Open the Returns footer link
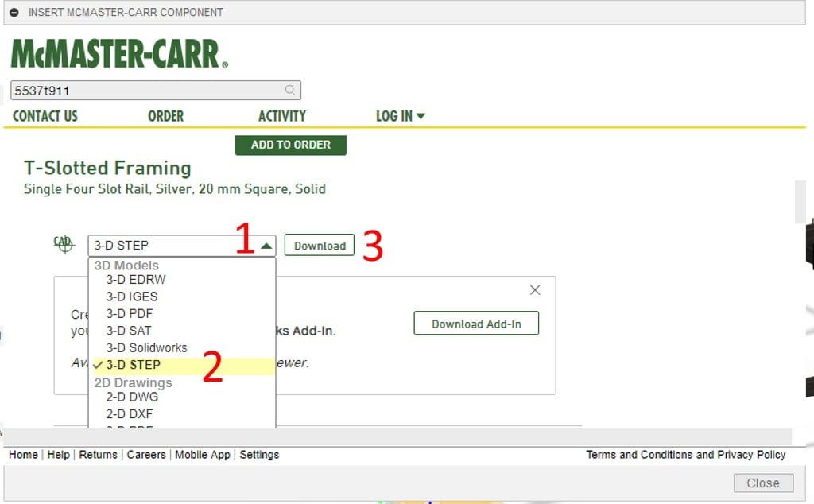This screenshot has height=504, width=814. [x=98, y=455]
